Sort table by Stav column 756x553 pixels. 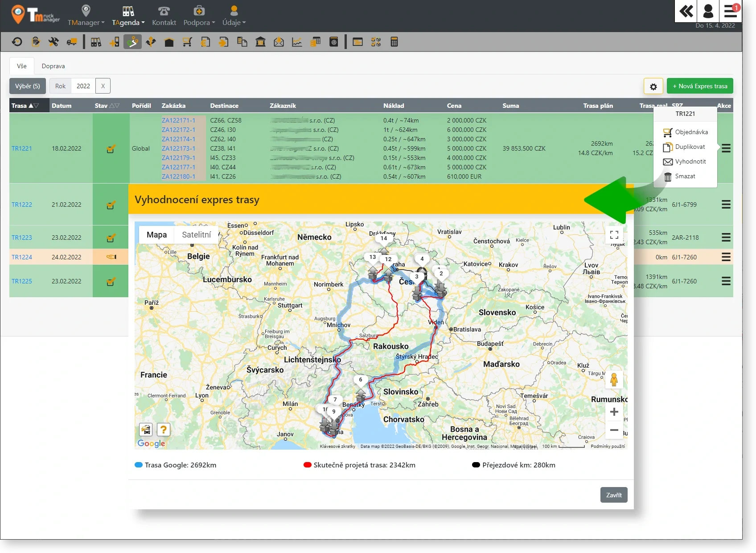(107, 106)
